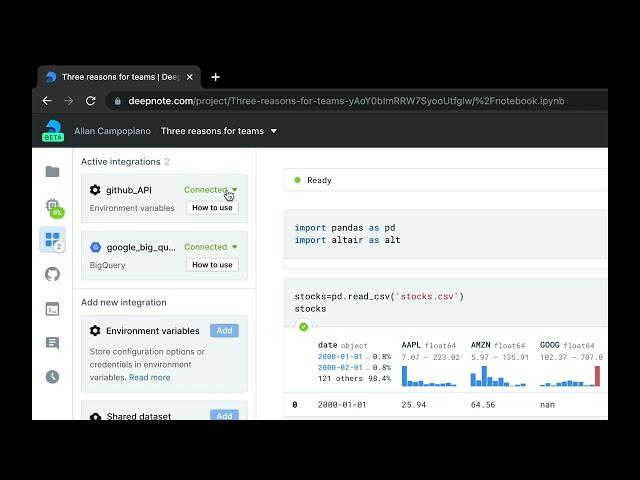Open the environment hardware chip icon
The width and height of the screenshot is (640, 480).
52,206
